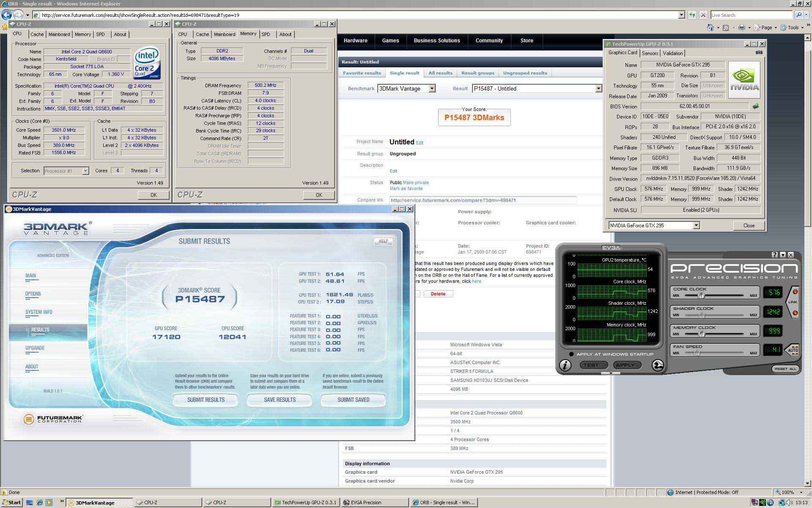This screenshot has width=812, height=508.
Task: Select the All results tab
Action: click(440, 73)
